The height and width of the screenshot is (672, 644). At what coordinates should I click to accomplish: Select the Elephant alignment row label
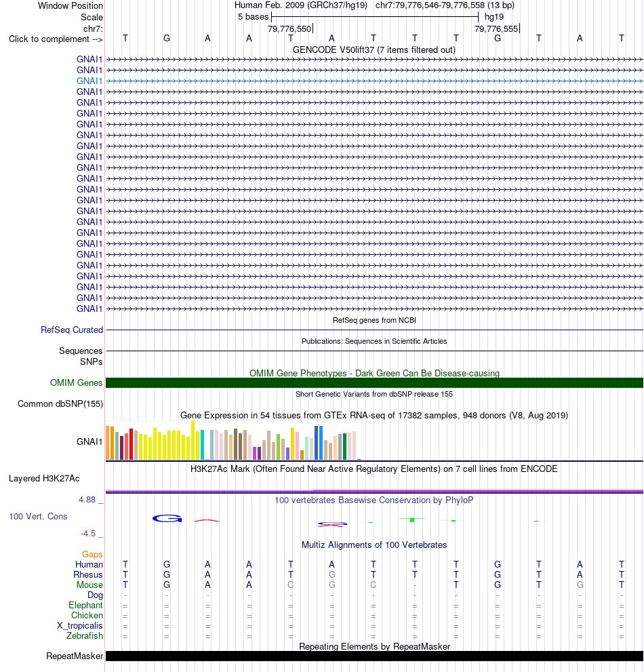point(85,605)
